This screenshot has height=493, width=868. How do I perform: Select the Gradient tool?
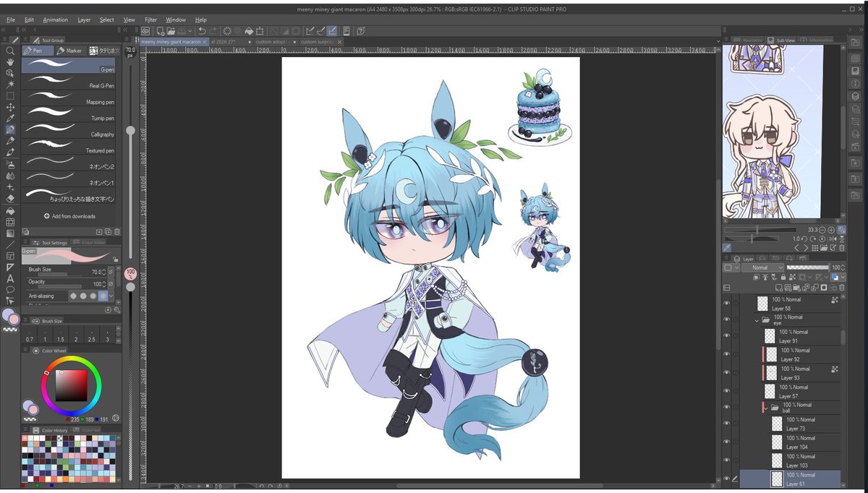coord(10,233)
